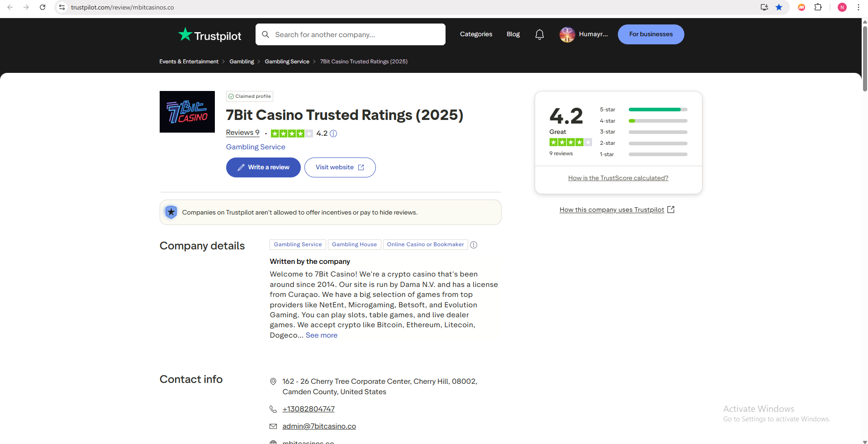
Task: Click the Trustpilot logo
Action: tap(209, 35)
